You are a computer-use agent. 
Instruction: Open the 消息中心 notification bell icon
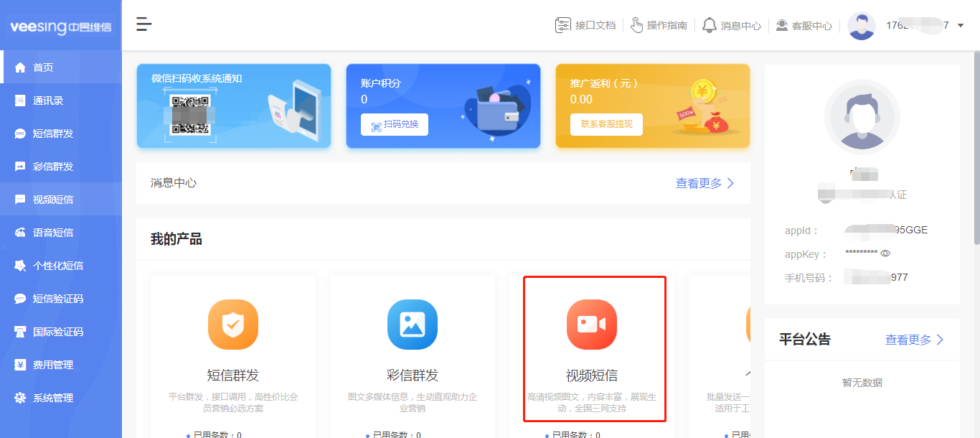click(710, 24)
